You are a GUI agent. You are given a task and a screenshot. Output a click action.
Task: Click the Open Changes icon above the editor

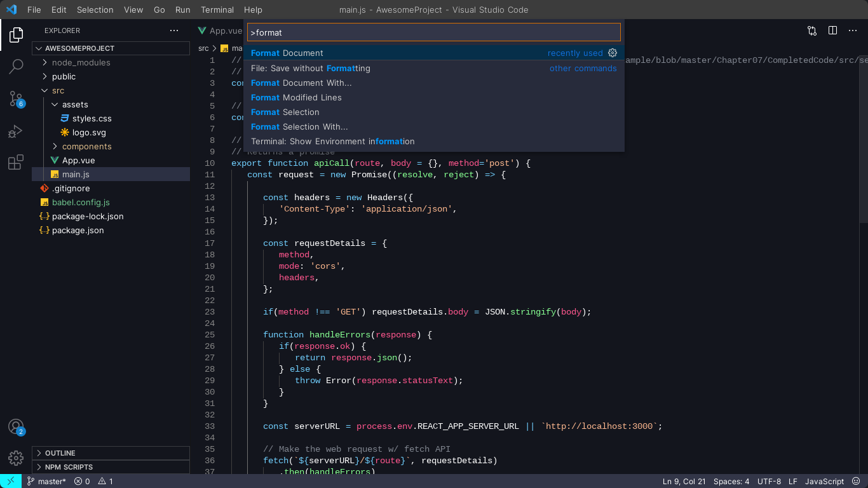pos(811,30)
